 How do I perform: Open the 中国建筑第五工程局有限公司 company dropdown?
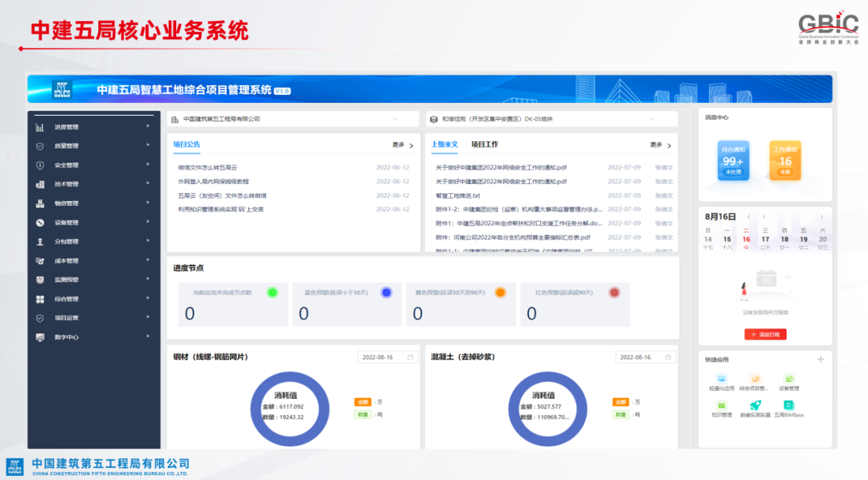293,119
